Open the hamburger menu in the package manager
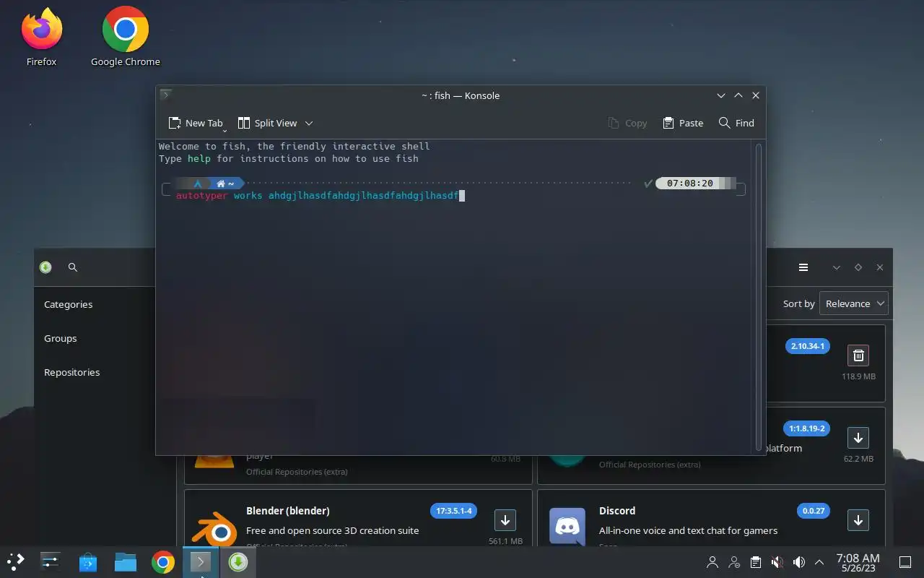 (x=803, y=267)
